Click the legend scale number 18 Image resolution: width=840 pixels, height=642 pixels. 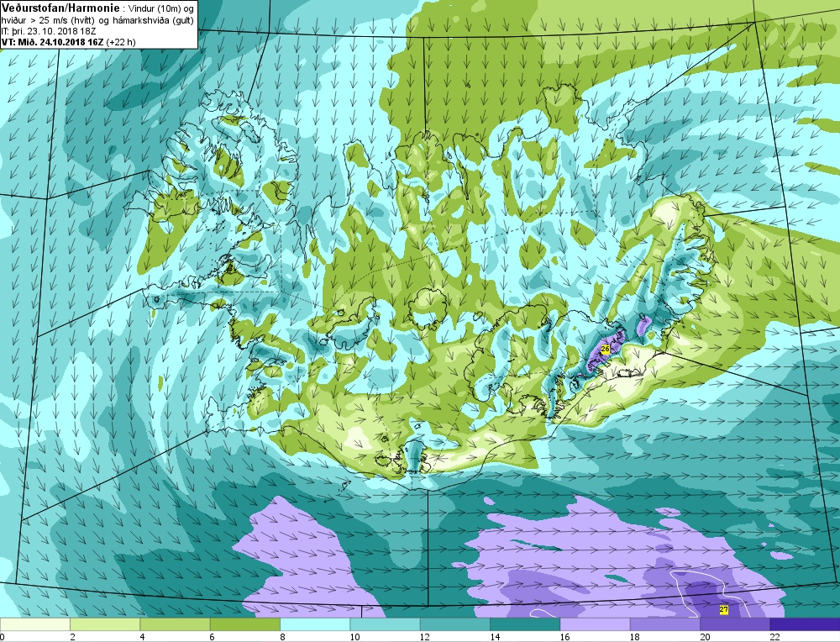coord(635,637)
